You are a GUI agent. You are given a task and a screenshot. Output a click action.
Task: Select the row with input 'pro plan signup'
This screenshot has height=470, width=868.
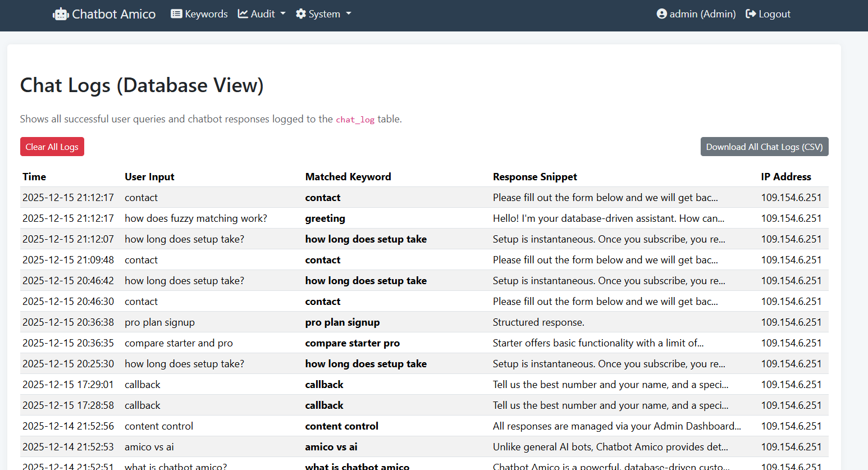[159, 322]
